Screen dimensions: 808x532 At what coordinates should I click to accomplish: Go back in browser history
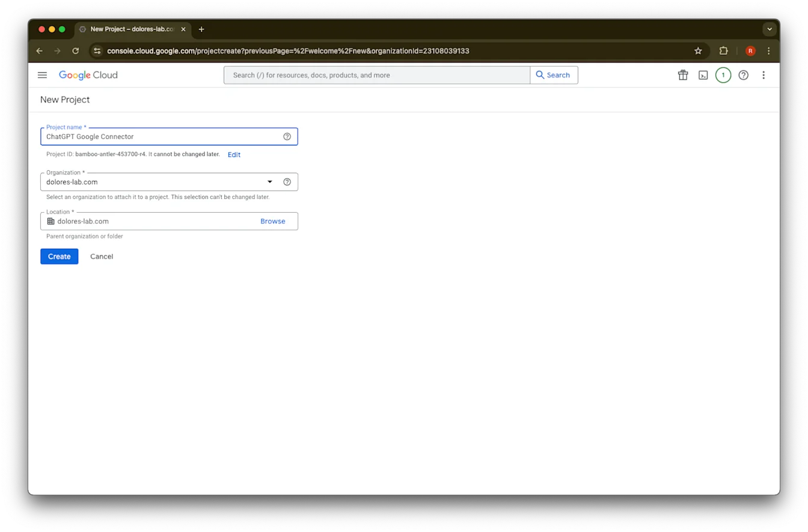point(40,51)
